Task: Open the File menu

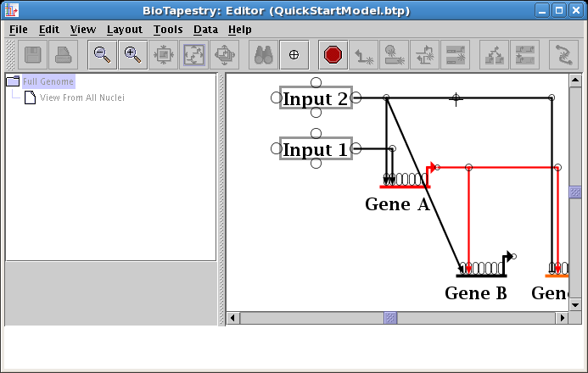Action: click(x=18, y=29)
